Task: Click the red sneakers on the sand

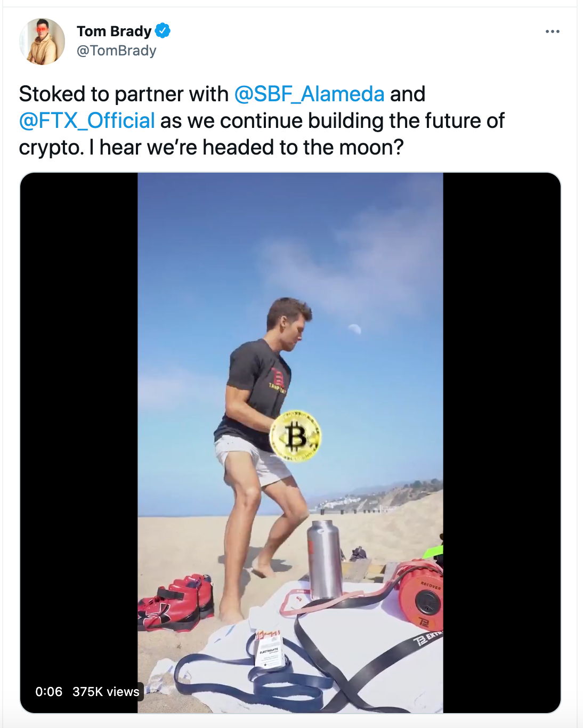Action: coord(176,602)
